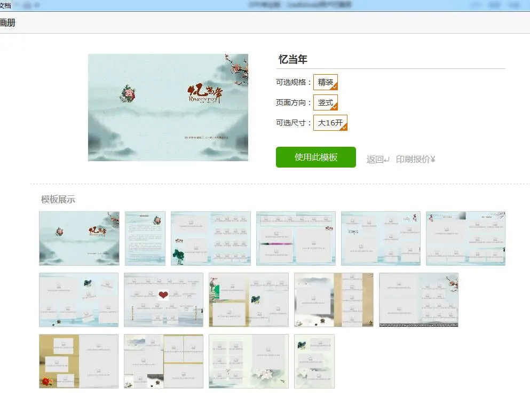Open the thumbnail with tan vertical stripes
The height and width of the screenshot is (420, 530).
[x=249, y=300]
